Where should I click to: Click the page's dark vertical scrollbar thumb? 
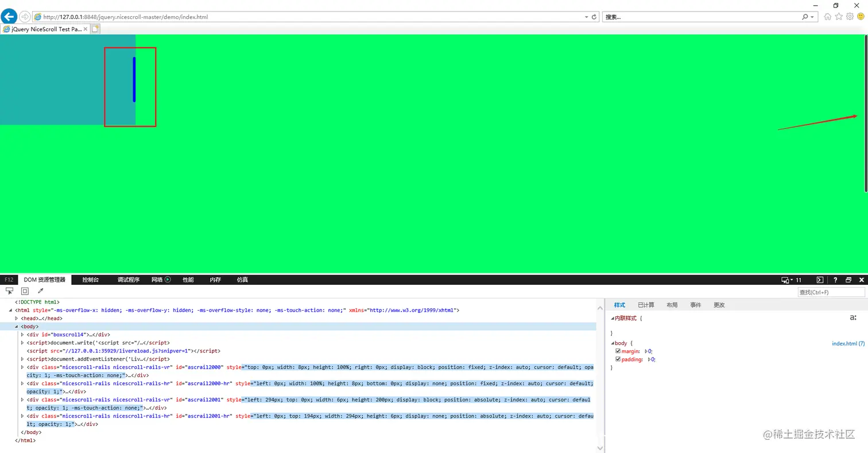tap(866, 113)
